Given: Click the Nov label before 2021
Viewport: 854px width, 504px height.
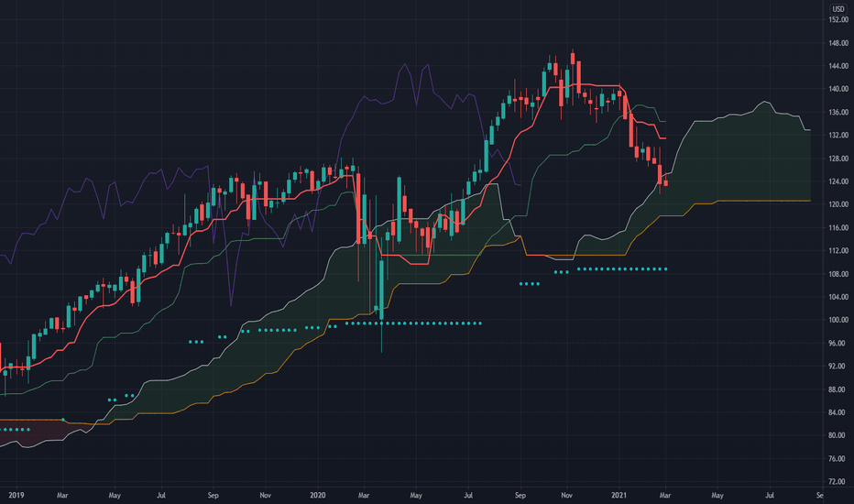Looking at the screenshot, I should pyautogui.click(x=566, y=495).
